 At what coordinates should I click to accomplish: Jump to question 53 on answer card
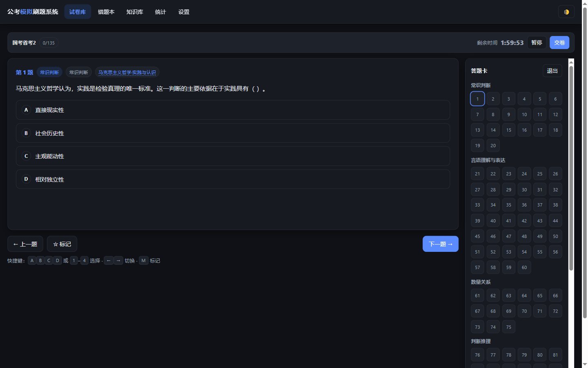coord(509,252)
